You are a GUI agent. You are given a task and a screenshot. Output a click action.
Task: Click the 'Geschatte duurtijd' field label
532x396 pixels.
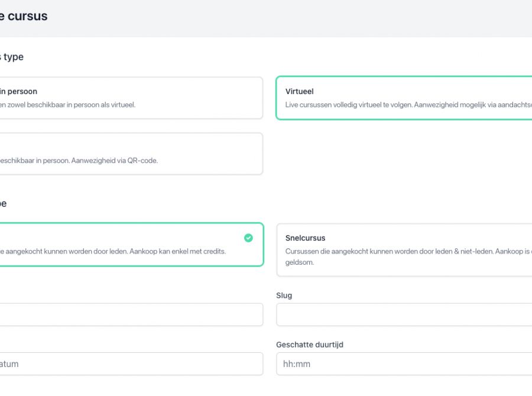point(310,345)
